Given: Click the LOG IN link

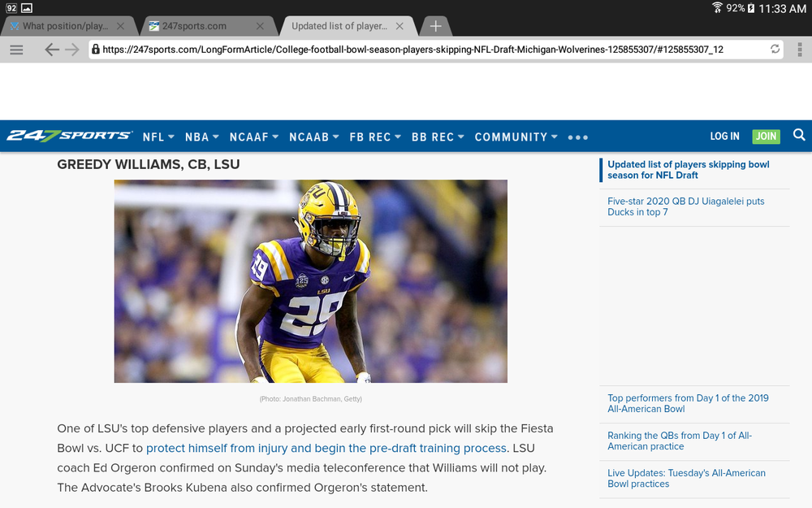Looking at the screenshot, I should pos(724,136).
